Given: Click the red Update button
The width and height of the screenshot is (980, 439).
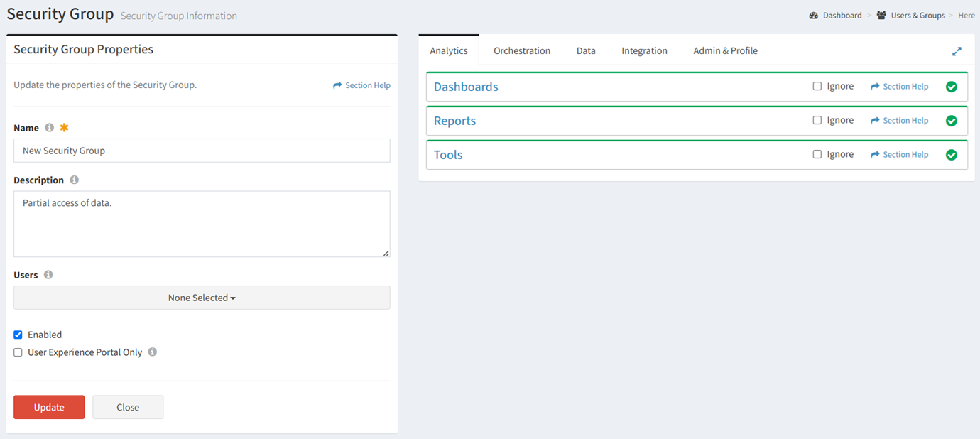Looking at the screenshot, I should [49, 407].
